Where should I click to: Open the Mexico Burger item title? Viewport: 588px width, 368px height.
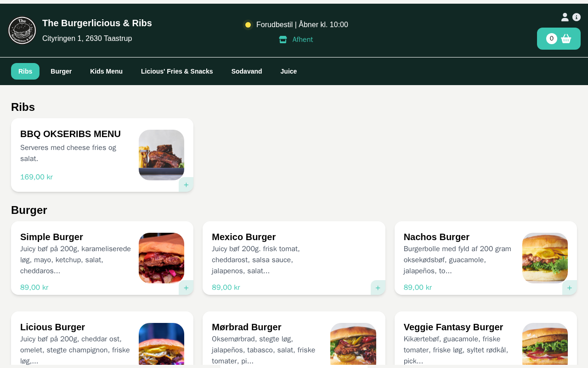click(243, 237)
